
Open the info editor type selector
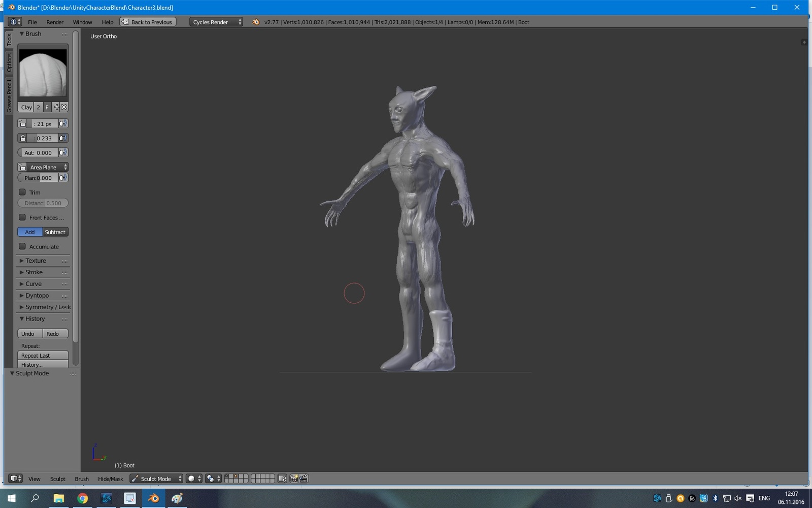pyautogui.click(x=15, y=22)
